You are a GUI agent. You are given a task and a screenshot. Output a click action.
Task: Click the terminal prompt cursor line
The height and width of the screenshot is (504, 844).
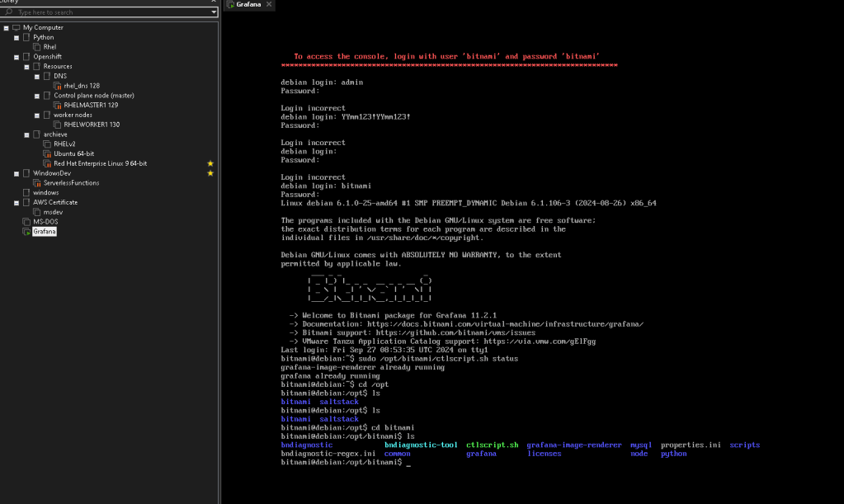click(x=346, y=462)
